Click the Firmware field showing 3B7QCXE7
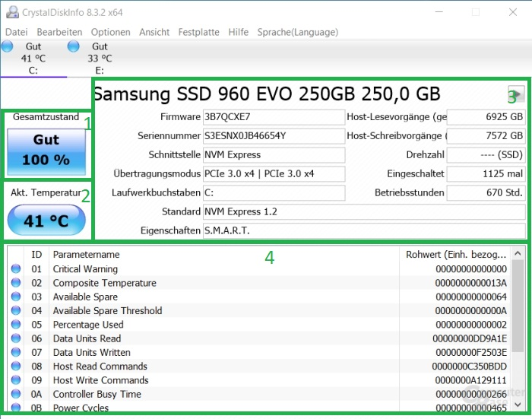This screenshot has height=419, width=532. [x=273, y=117]
